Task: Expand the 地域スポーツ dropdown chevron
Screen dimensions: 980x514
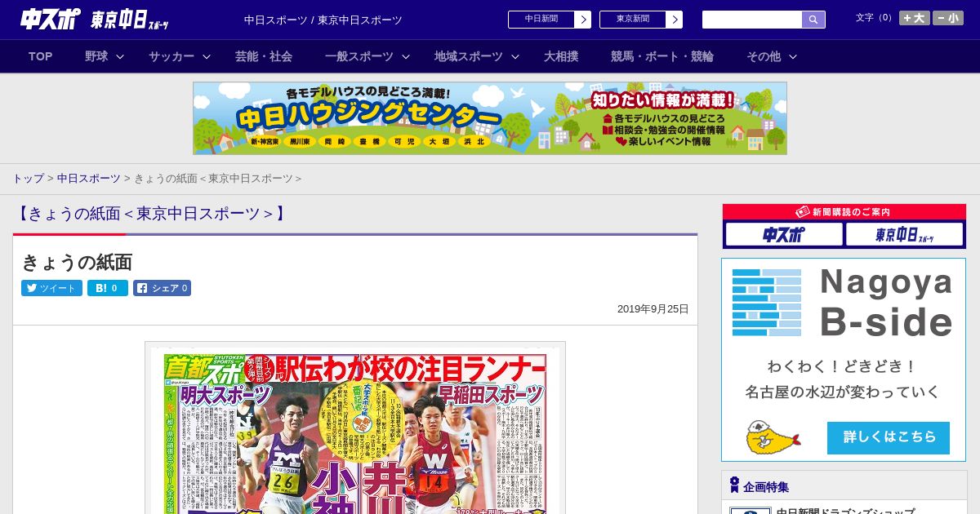Action: [515, 56]
